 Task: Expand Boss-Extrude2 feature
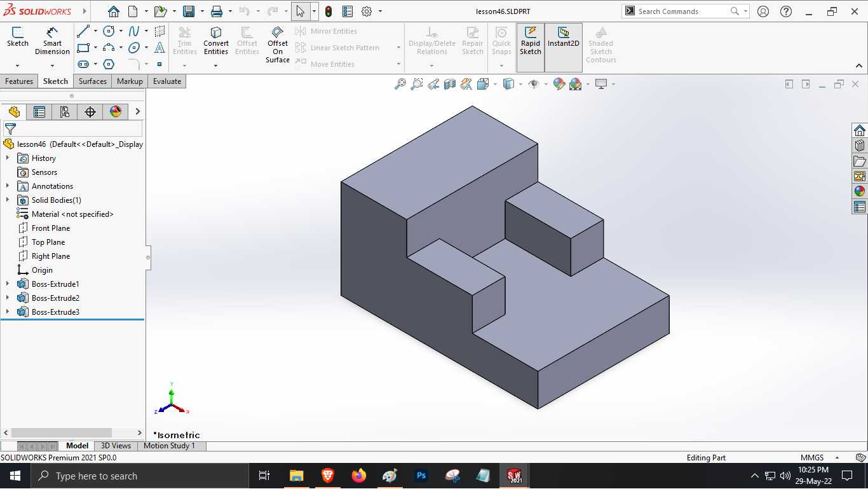[8, 298]
